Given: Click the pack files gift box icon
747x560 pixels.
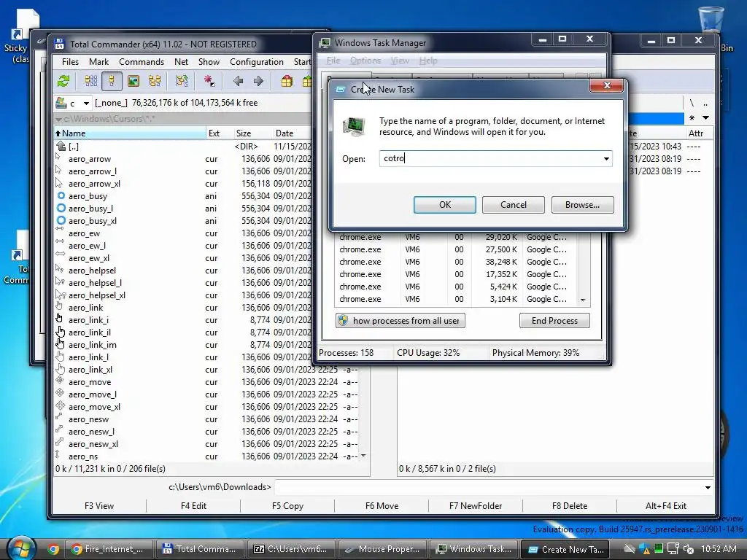Looking at the screenshot, I should click(x=287, y=81).
